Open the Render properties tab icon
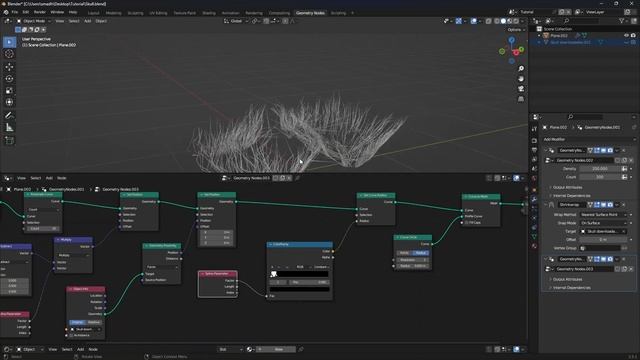640x360 pixels. click(534, 140)
